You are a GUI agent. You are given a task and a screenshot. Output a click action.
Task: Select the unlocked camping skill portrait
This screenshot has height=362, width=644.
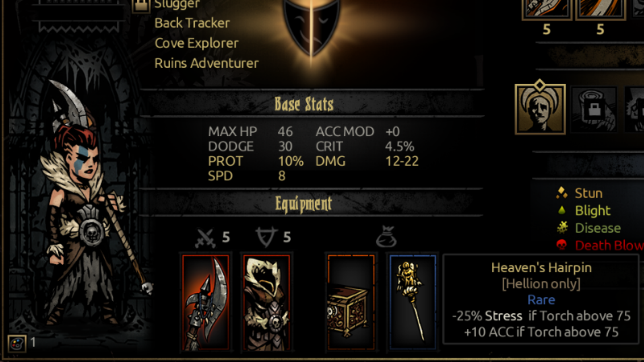coord(540,108)
